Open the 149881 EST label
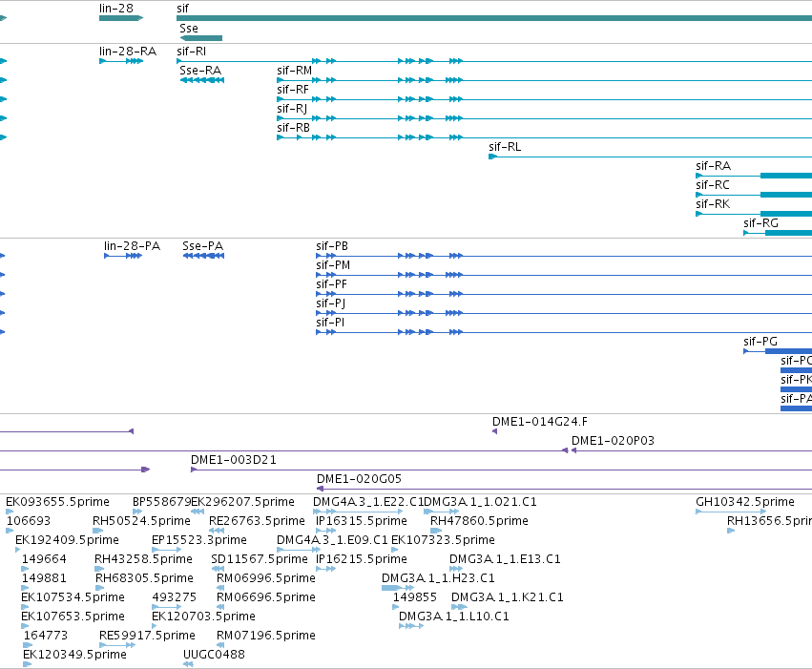Screen dimensions: 812x669 pyautogui.click(x=44, y=578)
